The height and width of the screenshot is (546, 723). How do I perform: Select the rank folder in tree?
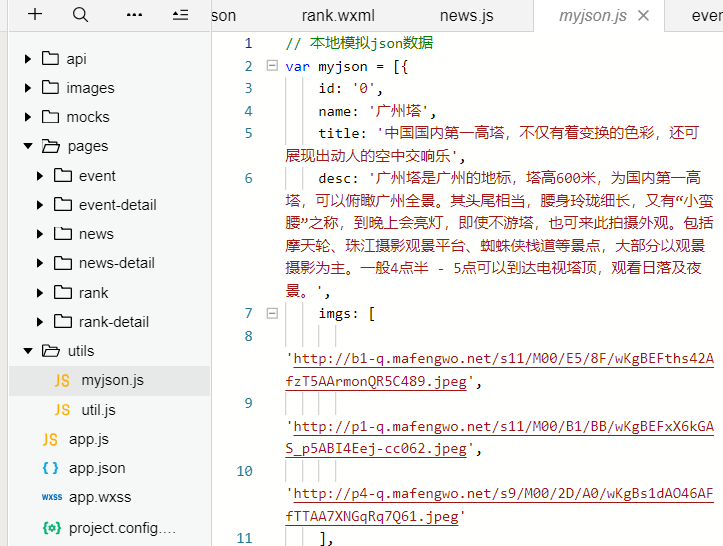pos(93,293)
